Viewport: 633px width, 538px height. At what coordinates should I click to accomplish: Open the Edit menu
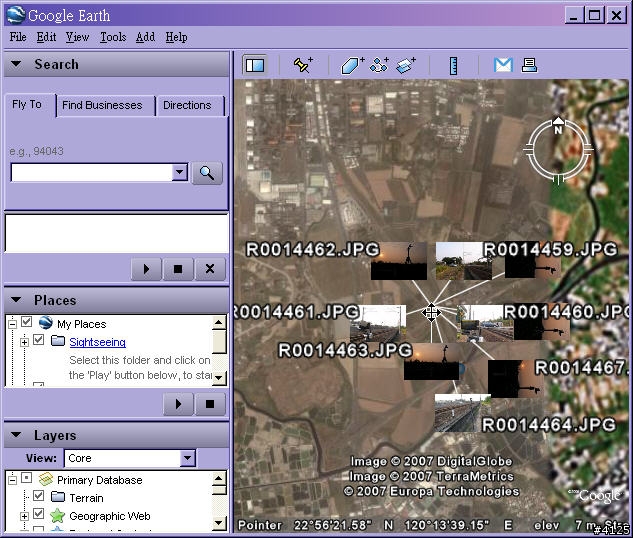tap(46, 37)
